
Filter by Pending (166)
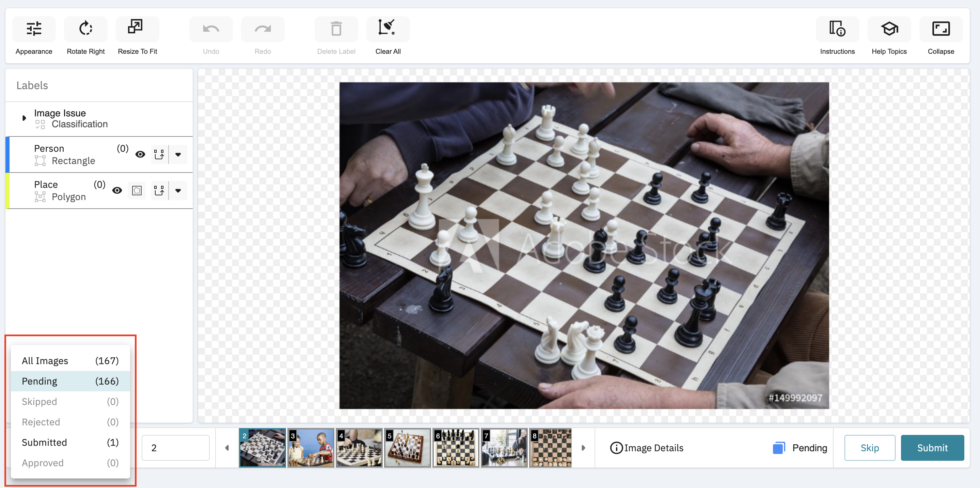[70, 381]
